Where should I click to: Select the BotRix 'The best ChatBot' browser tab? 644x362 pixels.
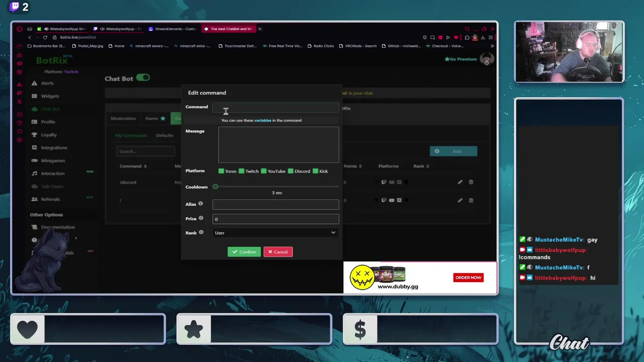coord(229,29)
